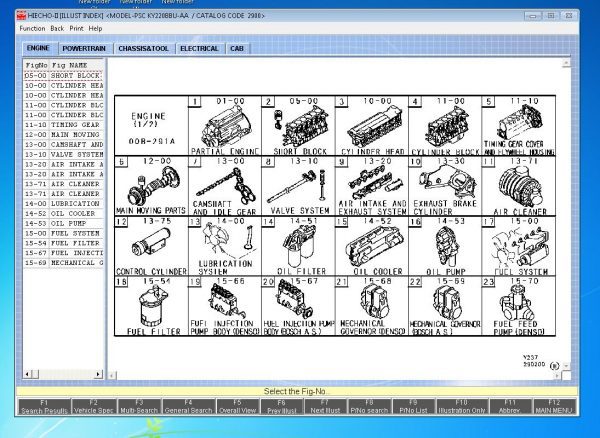600x438 pixels.
Task: Open Fuel Injection Pump Body Bosch 15-67
Action: [x=298, y=306]
